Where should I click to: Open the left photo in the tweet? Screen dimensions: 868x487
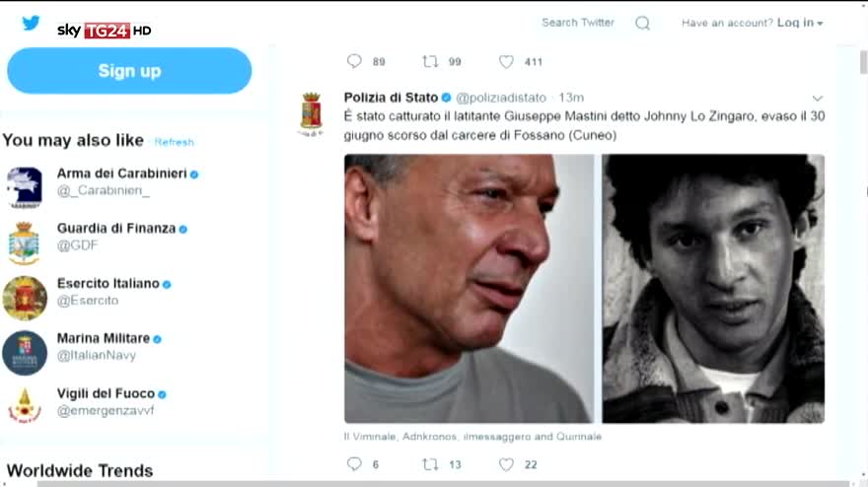[469, 288]
